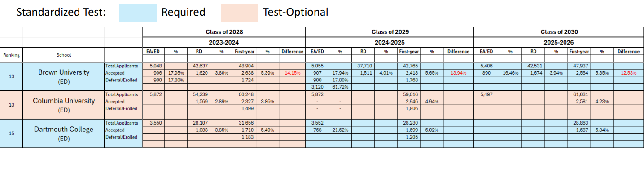This screenshot has height=179, width=644.
Task: Click the School column header
Action: coord(63,55)
